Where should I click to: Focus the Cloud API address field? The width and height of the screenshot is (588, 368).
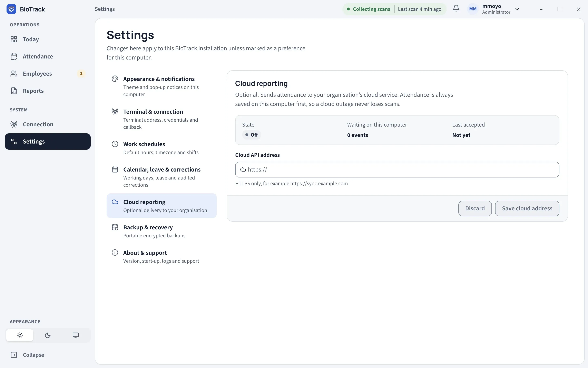coord(397,170)
